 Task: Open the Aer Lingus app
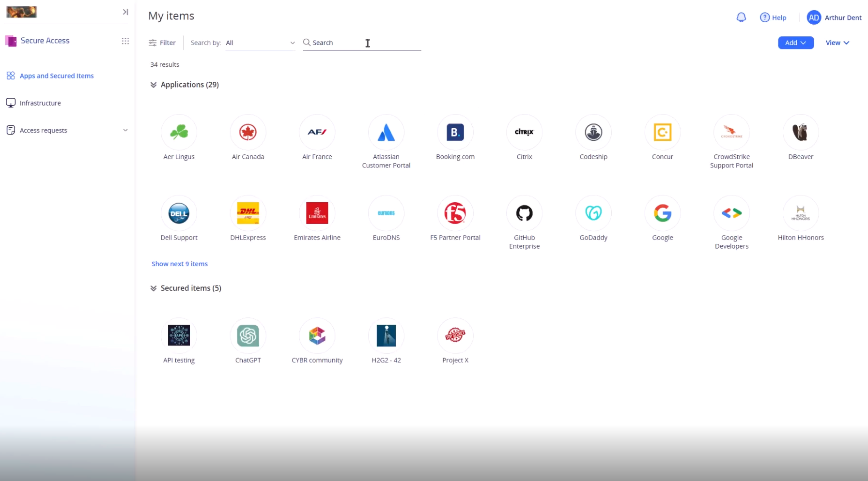(x=179, y=132)
